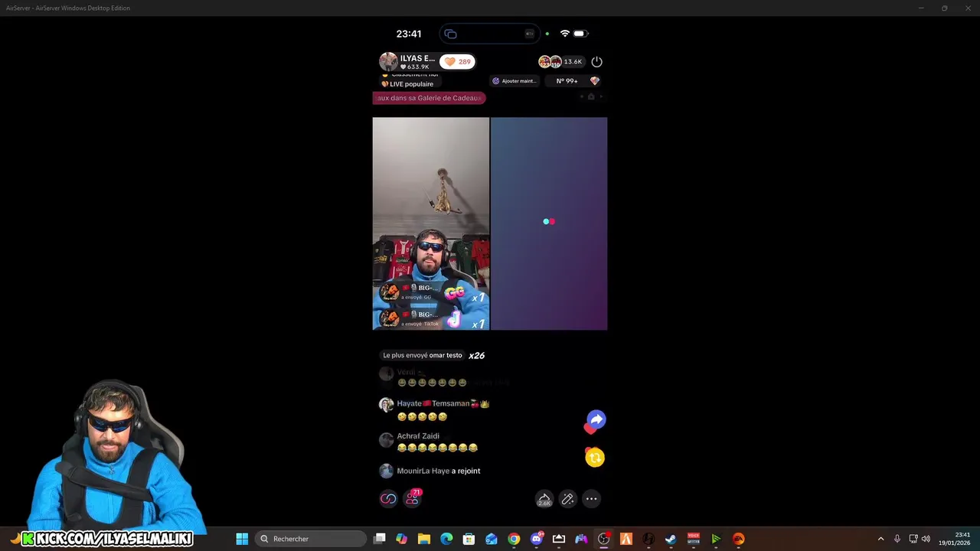Image resolution: width=980 pixels, height=551 pixels.
Task: Open Google Chrome from the taskbar
Action: pos(514,539)
